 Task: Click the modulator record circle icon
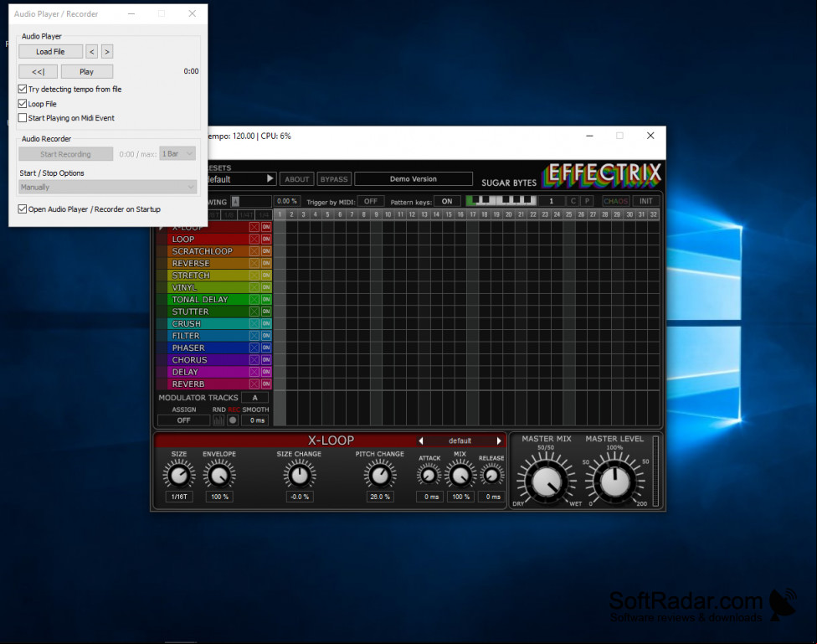click(x=233, y=420)
